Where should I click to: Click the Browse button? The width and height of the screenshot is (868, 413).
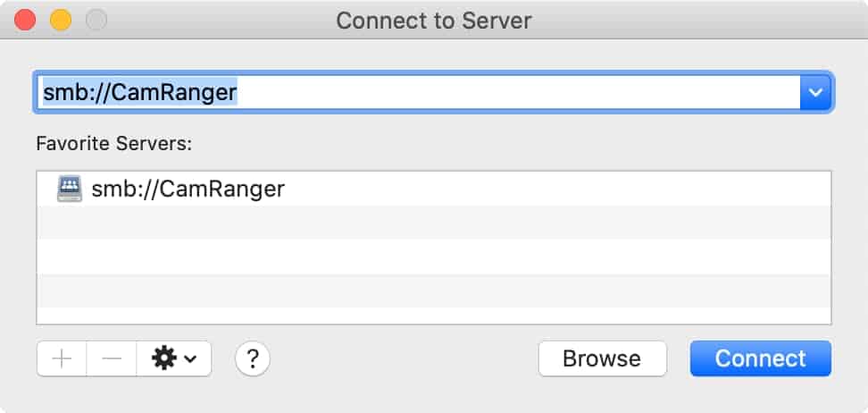click(x=602, y=358)
